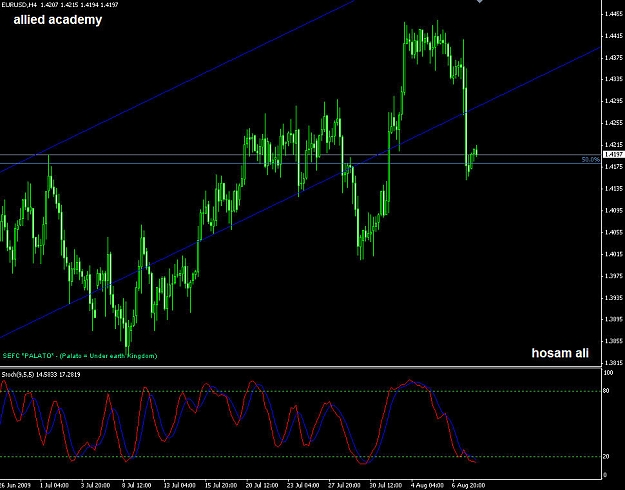This screenshot has width=625, height=490.
Task: Select the 'hosam ali' text label
Action: click(x=560, y=353)
